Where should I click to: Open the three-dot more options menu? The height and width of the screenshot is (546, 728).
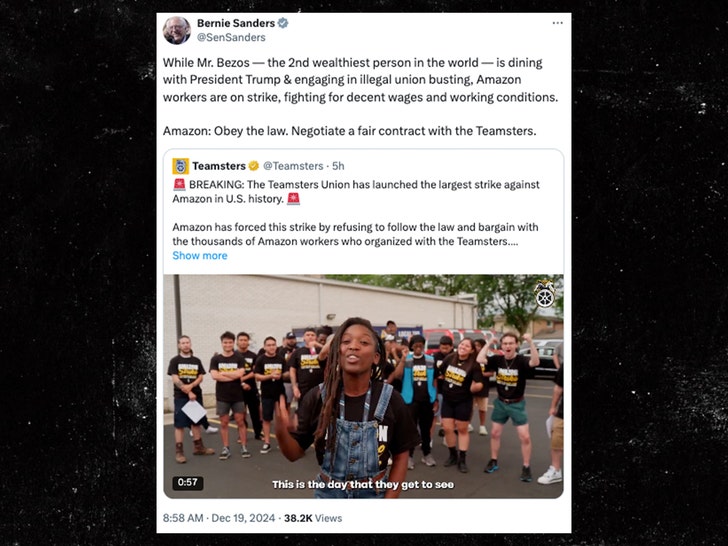coord(557,23)
